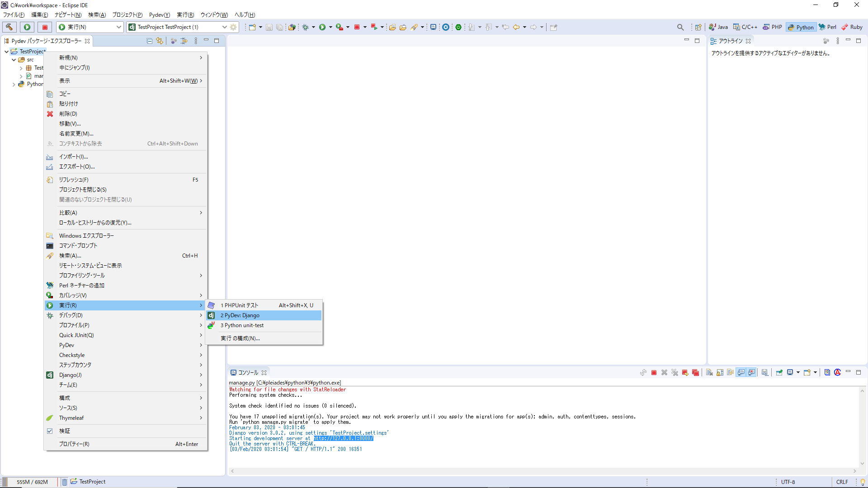Toggle 'Show Console on Standard Error' in console toolbar
The width and height of the screenshot is (868, 488).
(751, 372)
